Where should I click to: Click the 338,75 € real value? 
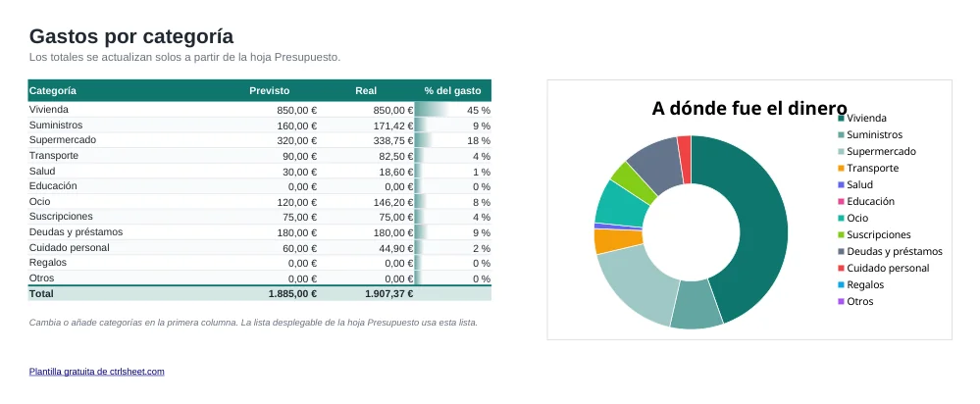point(393,140)
